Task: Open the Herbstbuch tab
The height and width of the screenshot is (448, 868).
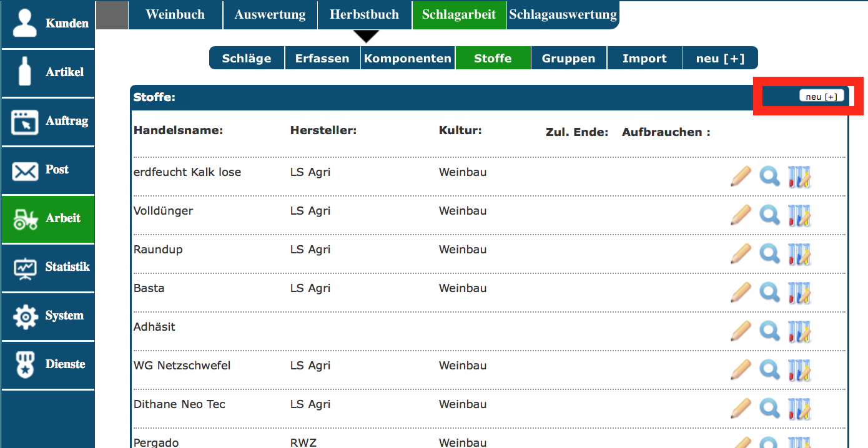Action: pos(364,15)
